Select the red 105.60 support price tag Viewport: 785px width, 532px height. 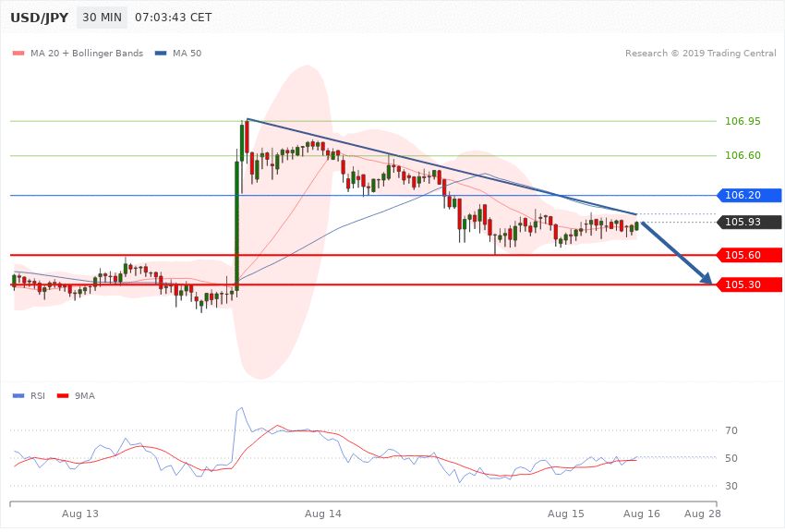point(749,255)
